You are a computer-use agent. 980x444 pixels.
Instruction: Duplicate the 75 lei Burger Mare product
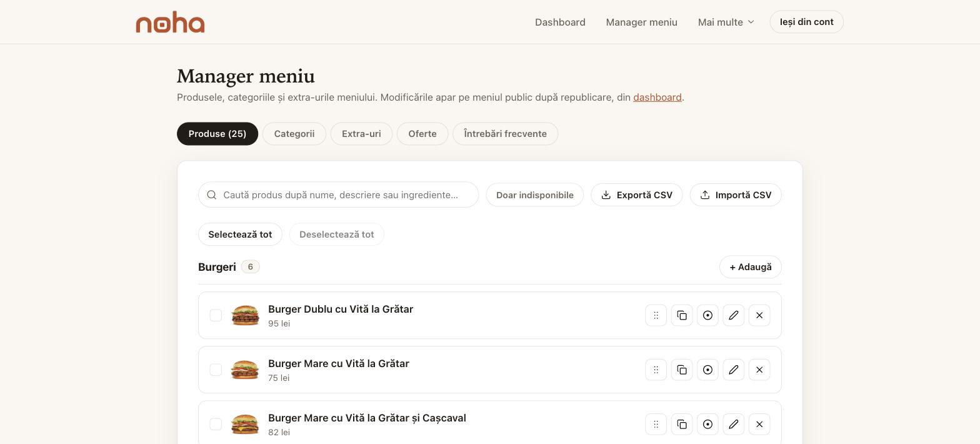coord(682,370)
